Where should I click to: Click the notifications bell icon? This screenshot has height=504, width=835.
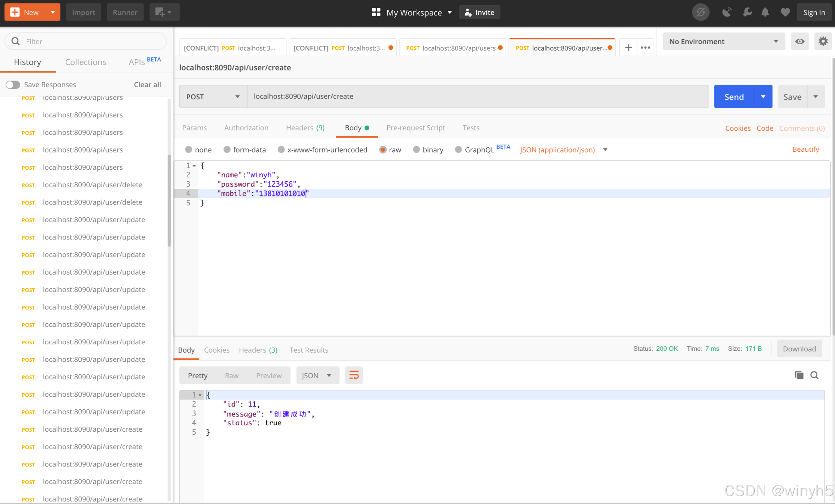click(765, 12)
